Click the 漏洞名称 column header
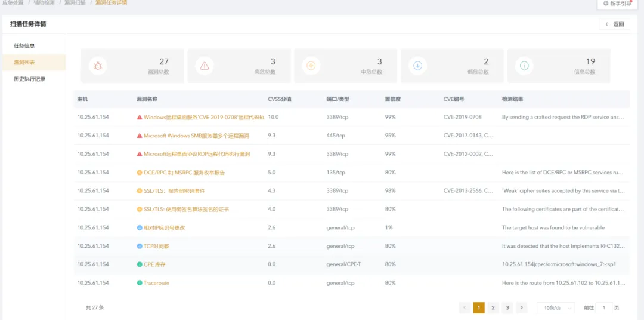This screenshot has height=320, width=644. coord(147,99)
